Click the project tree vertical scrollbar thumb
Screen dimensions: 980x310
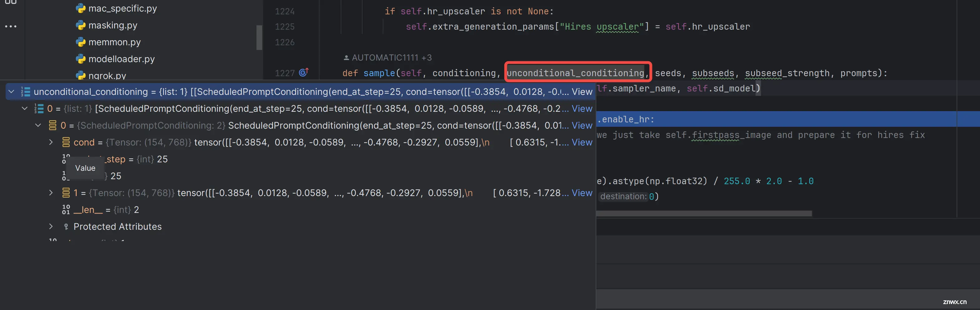(x=259, y=37)
